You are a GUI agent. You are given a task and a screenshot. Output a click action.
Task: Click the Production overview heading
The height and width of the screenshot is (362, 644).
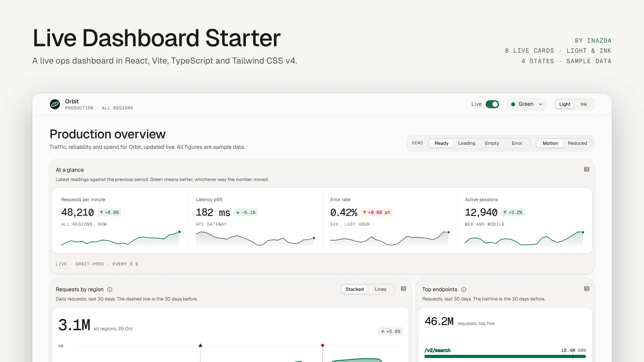pyautogui.click(x=107, y=134)
